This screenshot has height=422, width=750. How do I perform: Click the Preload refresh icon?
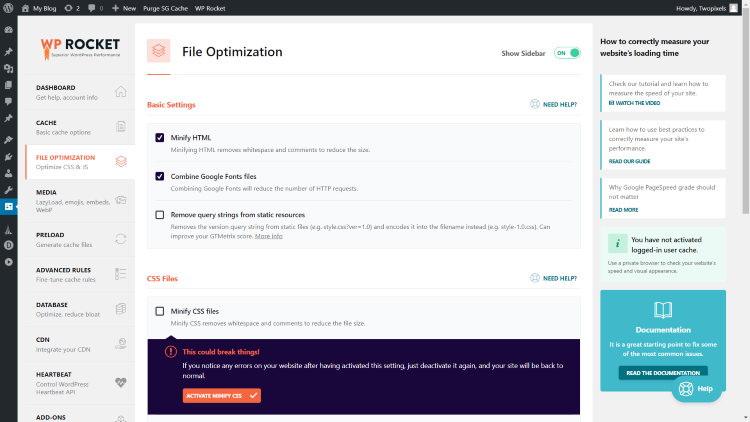coord(121,239)
